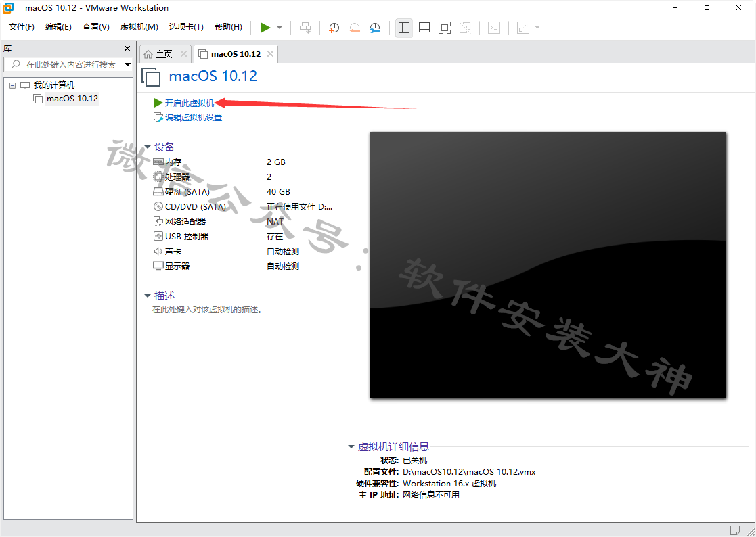
Task: Click the 网络信息不可用 IP address value
Action: point(431,495)
